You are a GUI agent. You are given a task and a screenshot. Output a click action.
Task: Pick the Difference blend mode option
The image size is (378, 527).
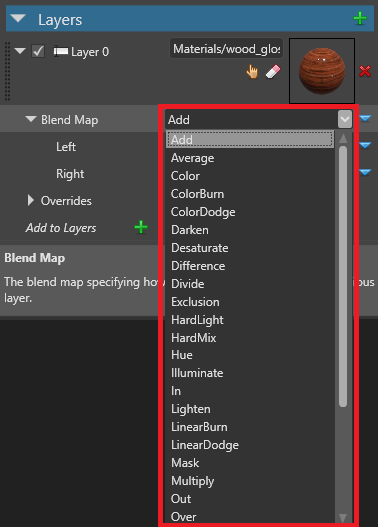pyautogui.click(x=198, y=266)
